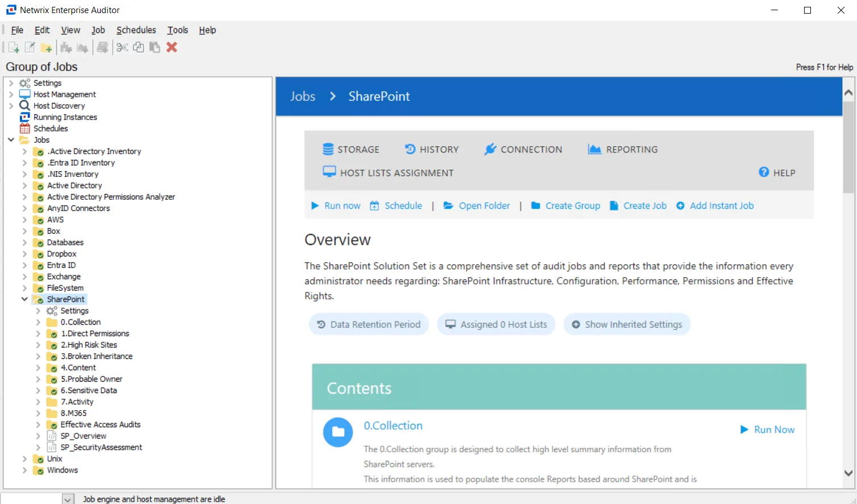
Task: Open the Schedules menu
Action: 136,30
